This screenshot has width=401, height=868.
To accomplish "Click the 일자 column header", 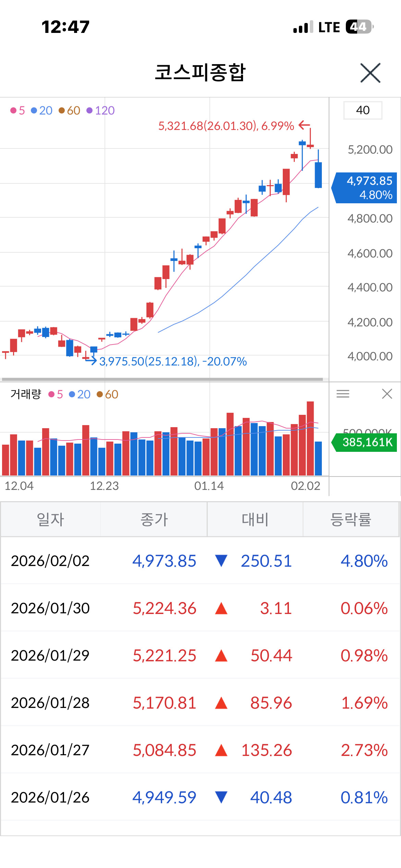I will click(51, 519).
